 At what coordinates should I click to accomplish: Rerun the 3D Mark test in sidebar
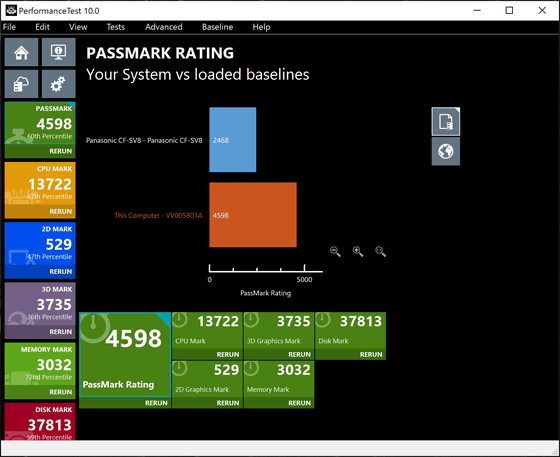[61, 332]
